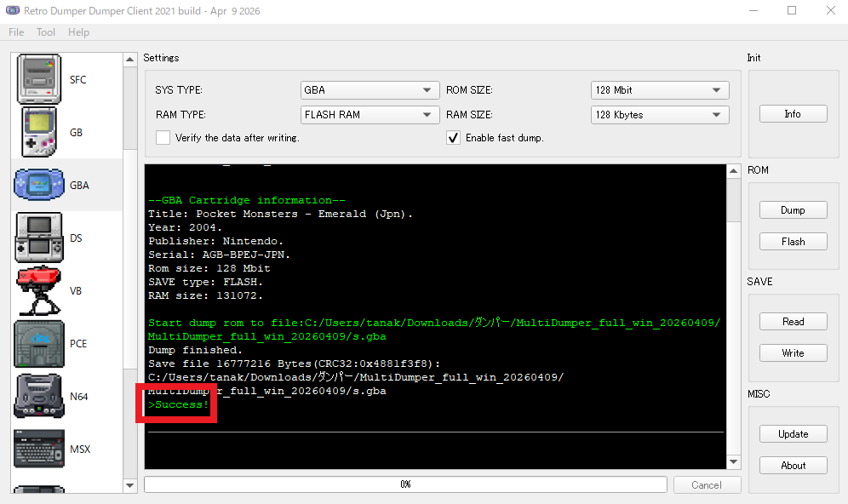Click the 'Publisher: Nintendo.' log line
This screenshot has width=848, height=504.
click(215, 241)
